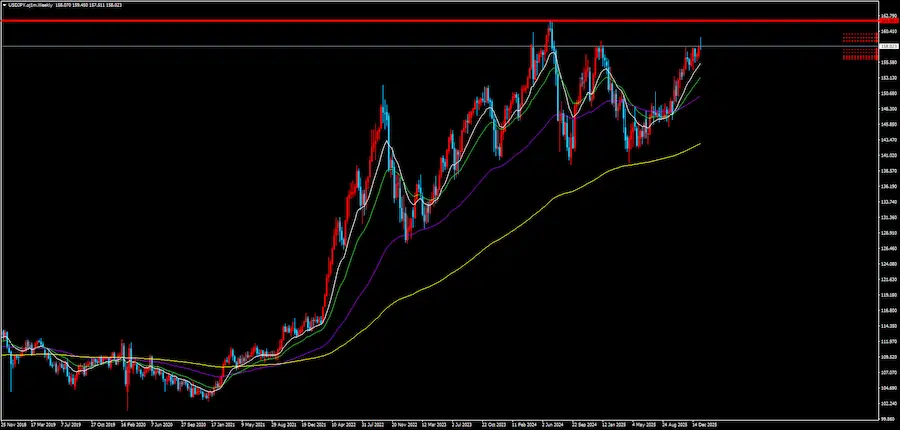Click the 25 Nov 2018 date label
Image resolution: width=900 pixels, height=430 pixels.
coord(14,424)
